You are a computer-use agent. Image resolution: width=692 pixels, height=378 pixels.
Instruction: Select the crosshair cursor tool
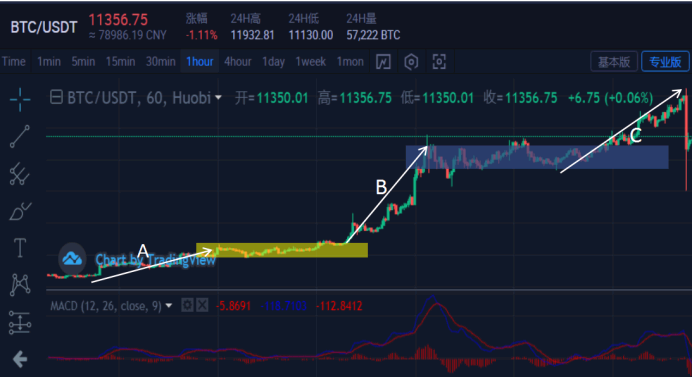tap(20, 99)
